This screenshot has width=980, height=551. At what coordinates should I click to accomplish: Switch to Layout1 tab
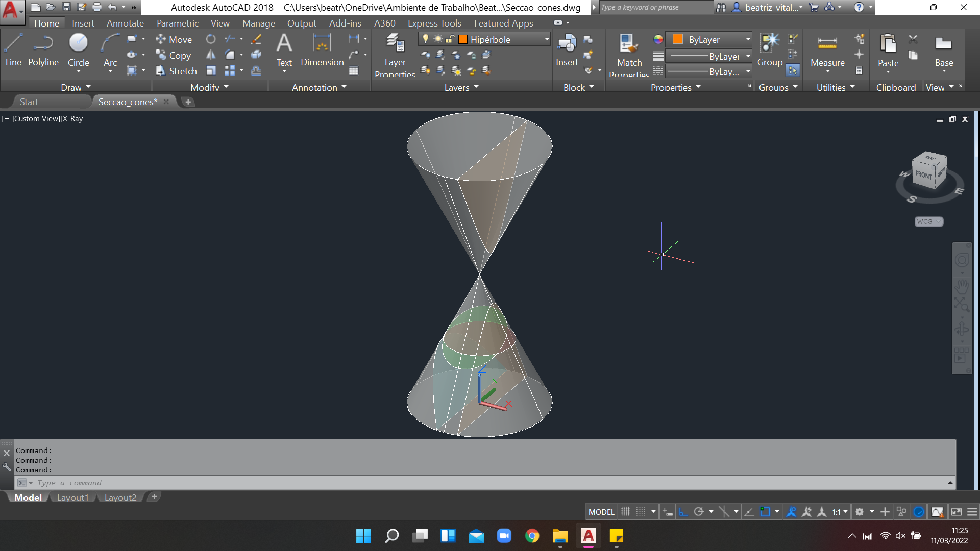pyautogui.click(x=73, y=497)
